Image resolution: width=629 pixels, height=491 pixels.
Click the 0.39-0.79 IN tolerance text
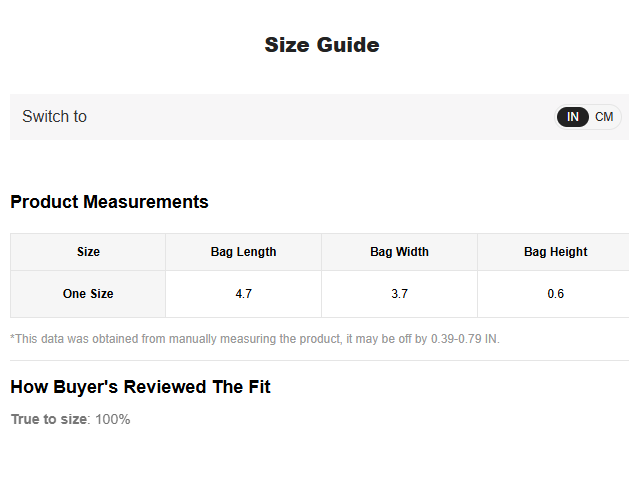(x=464, y=339)
